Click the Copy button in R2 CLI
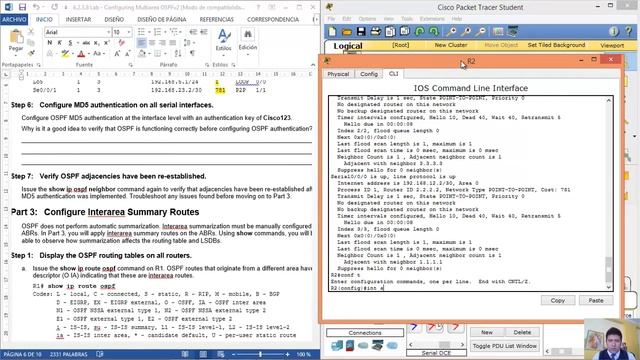640x360 pixels. coord(558,300)
